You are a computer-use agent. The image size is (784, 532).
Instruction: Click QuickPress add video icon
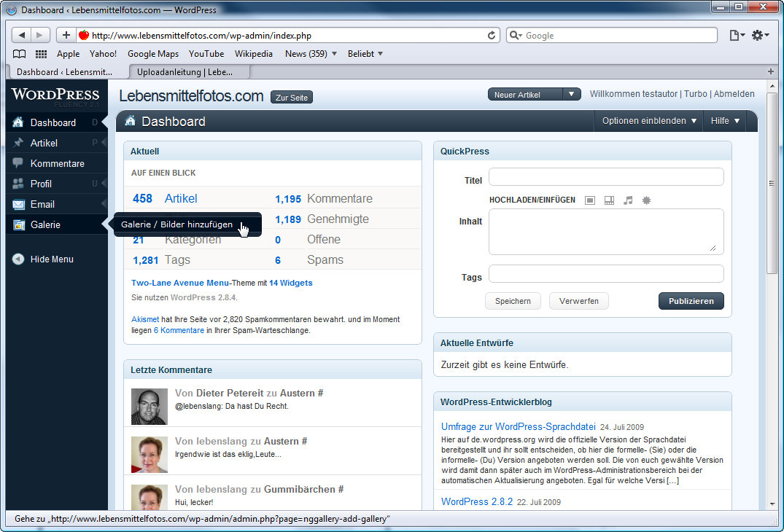(609, 200)
